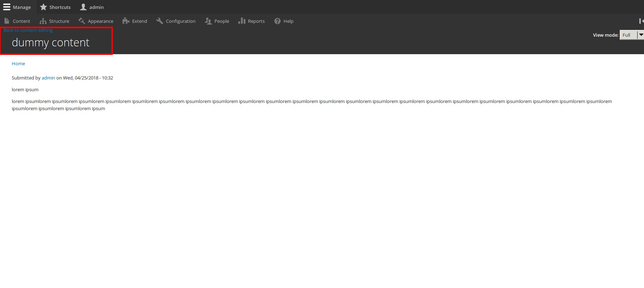
Task: Click the submission date 04/25/2018 - 10:32 text
Action: [x=88, y=78]
